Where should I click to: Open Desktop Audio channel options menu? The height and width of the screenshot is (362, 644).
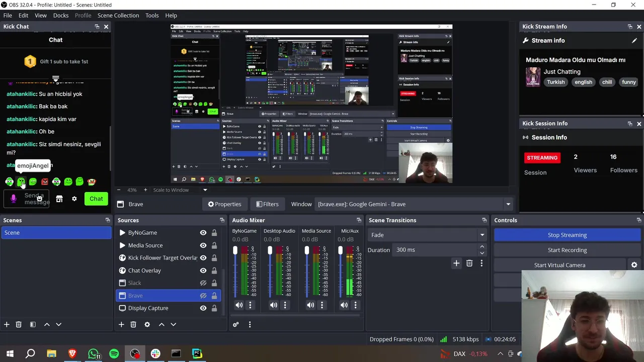click(285, 305)
